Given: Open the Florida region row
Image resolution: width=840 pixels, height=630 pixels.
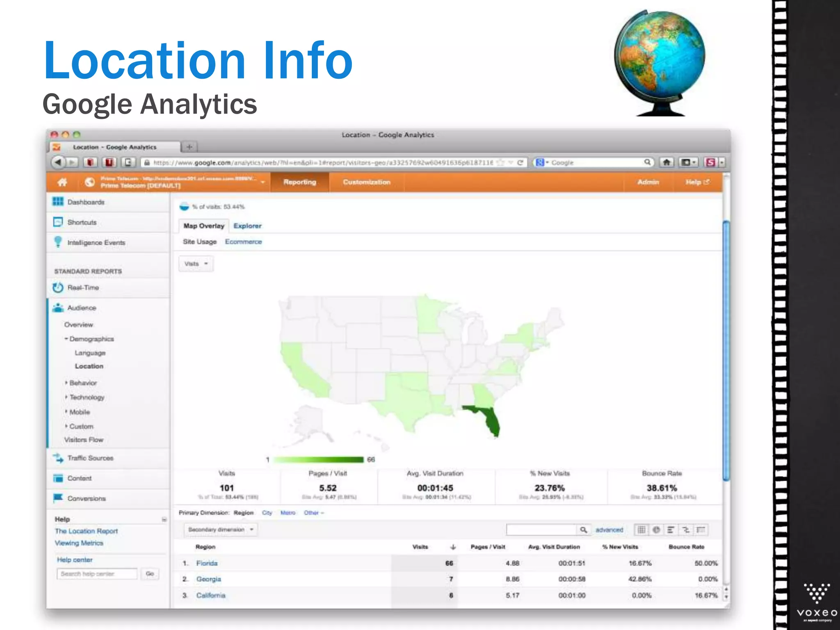Looking at the screenshot, I should 207,563.
